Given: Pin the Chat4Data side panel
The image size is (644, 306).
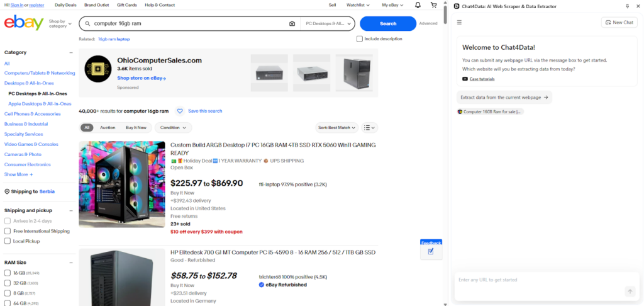Looking at the screenshot, I should click(627, 6).
